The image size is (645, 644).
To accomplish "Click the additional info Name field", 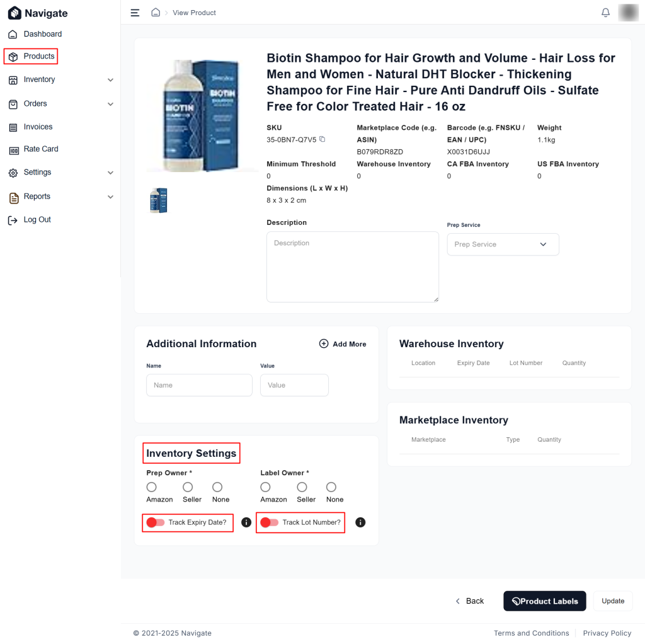I will (199, 385).
